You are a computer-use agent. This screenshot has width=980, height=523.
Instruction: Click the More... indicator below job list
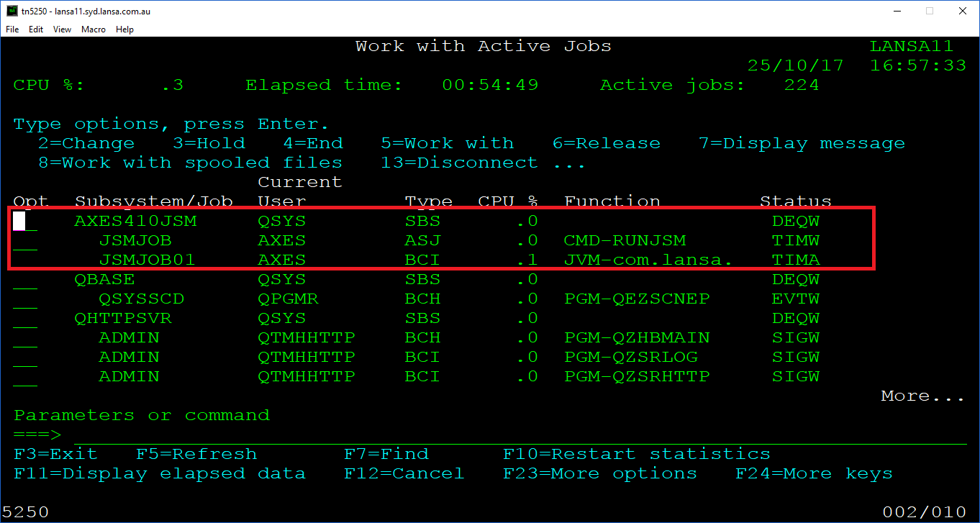(922, 396)
